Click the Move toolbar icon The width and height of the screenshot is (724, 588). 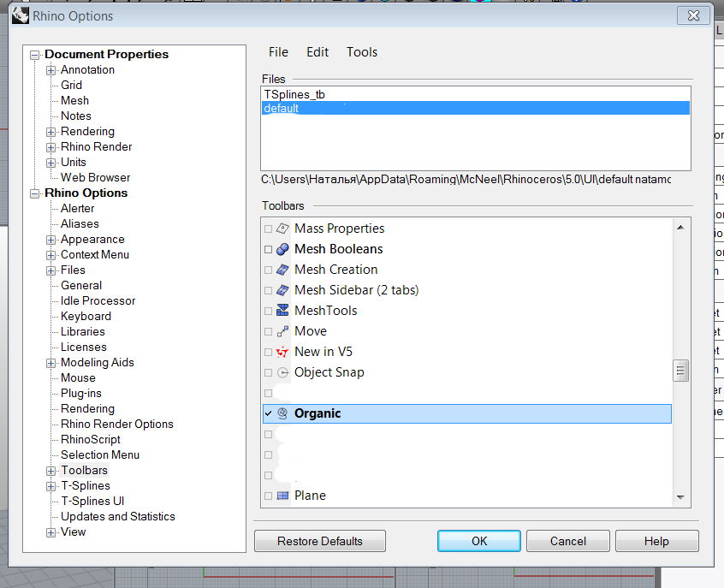[282, 331]
